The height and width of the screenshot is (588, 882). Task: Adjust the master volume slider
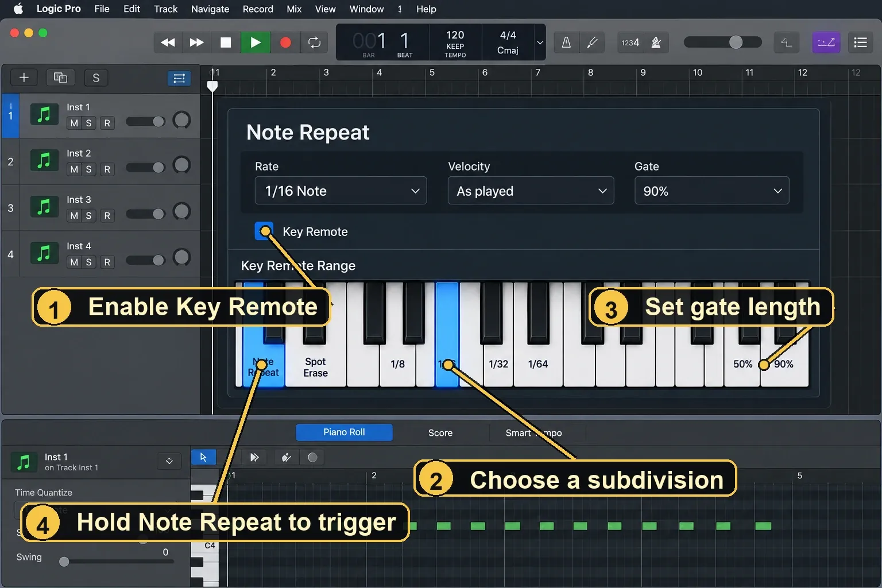722,42
